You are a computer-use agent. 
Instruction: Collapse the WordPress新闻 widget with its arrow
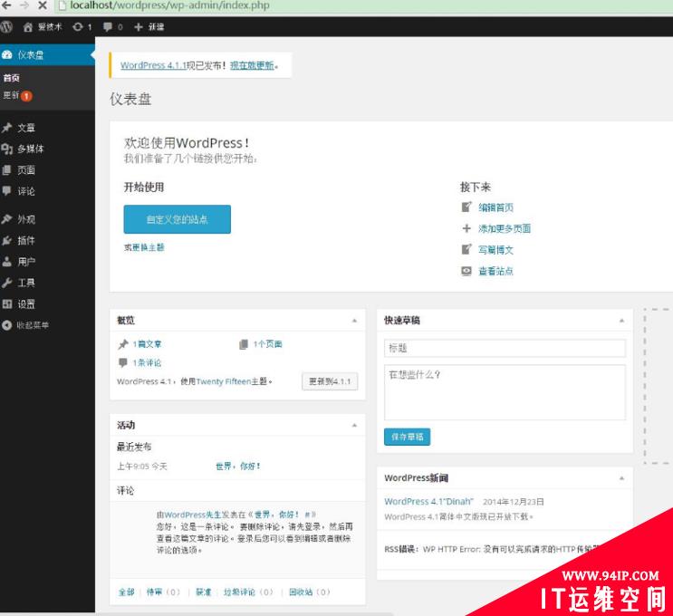coord(621,478)
